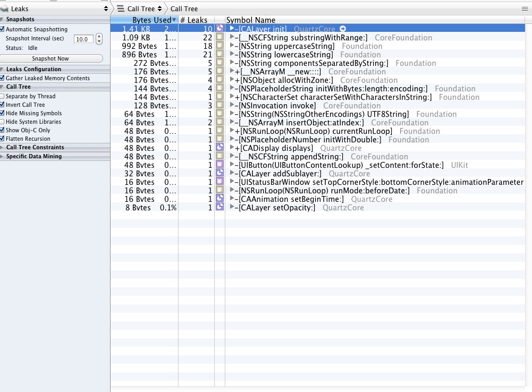Toggle Gather Leaked Memory Contents
Viewport: 532px width, 392px height.
click(2, 78)
